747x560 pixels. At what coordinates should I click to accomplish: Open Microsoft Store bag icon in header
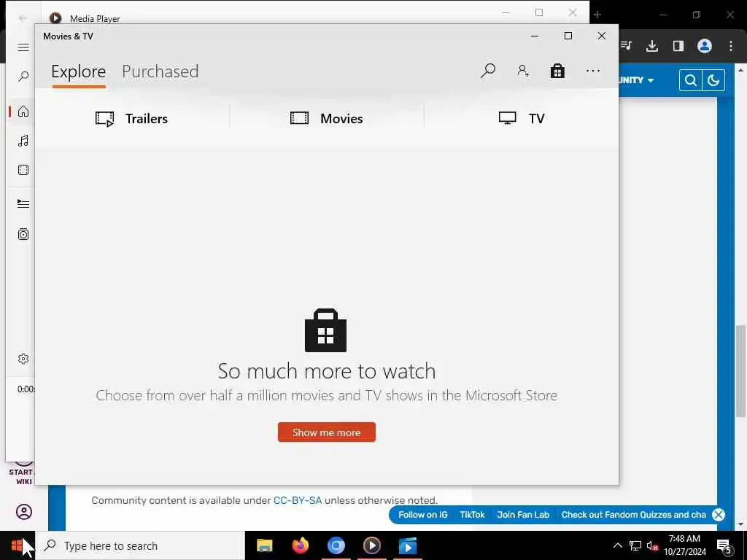pos(557,71)
